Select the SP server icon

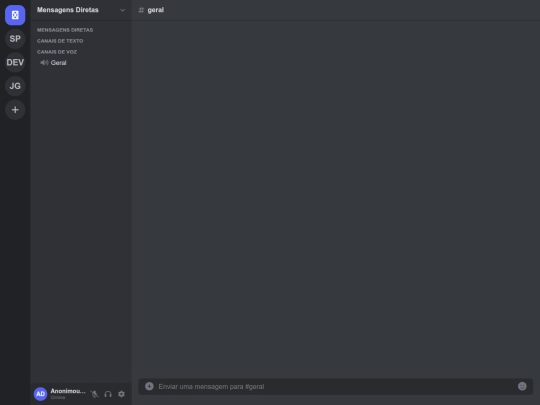15,39
